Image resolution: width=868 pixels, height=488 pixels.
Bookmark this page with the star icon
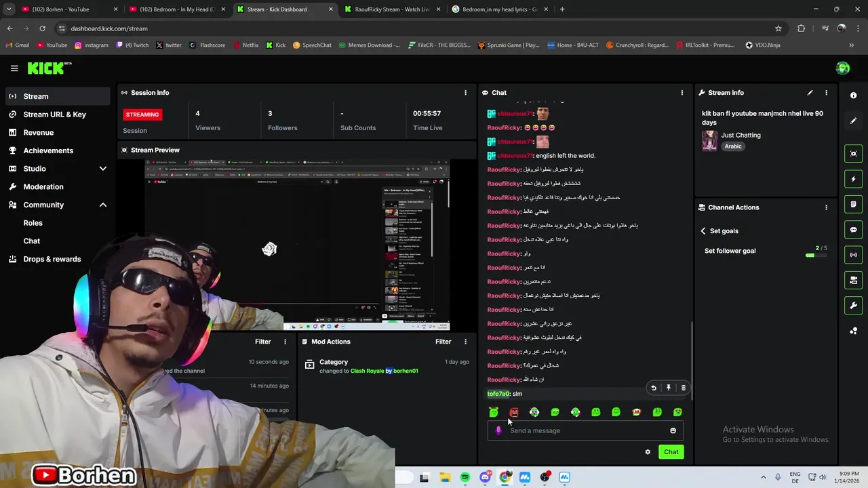[778, 28]
